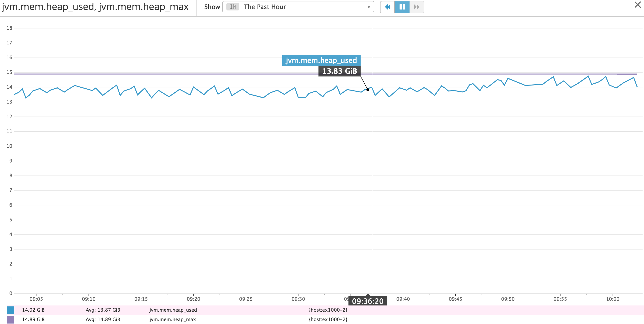Screen dimensions: 644x324
Task: Click the 09:50 x-axis tick label
Action: pyautogui.click(x=507, y=299)
